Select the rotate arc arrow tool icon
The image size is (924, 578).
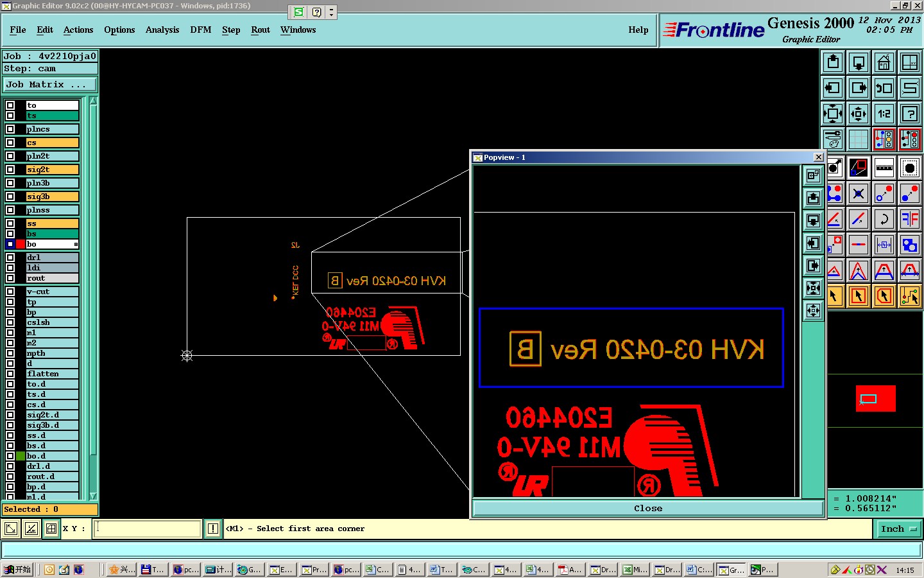(884, 219)
